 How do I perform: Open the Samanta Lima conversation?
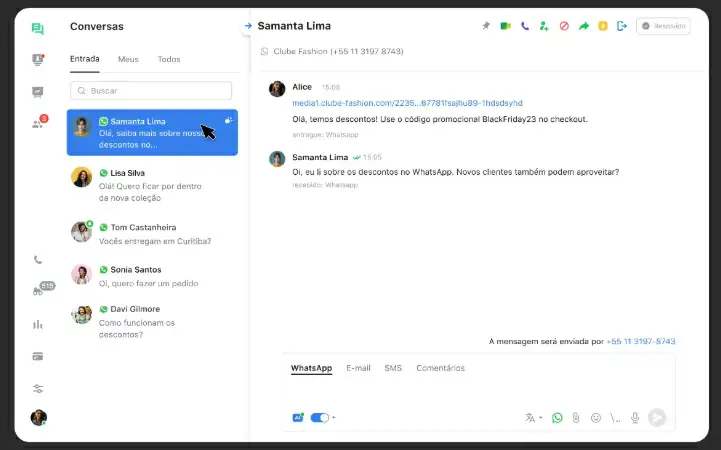[x=152, y=132]
